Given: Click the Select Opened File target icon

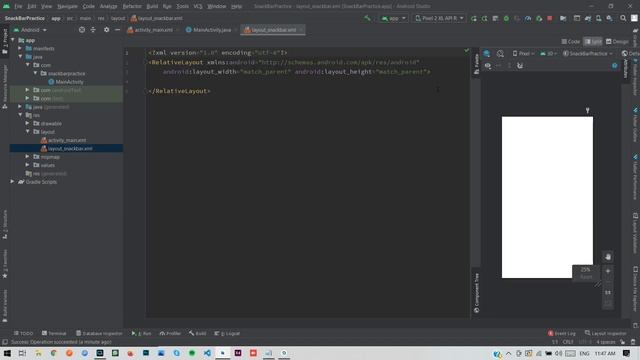Looking at the screenshot, I should [82, 30].
